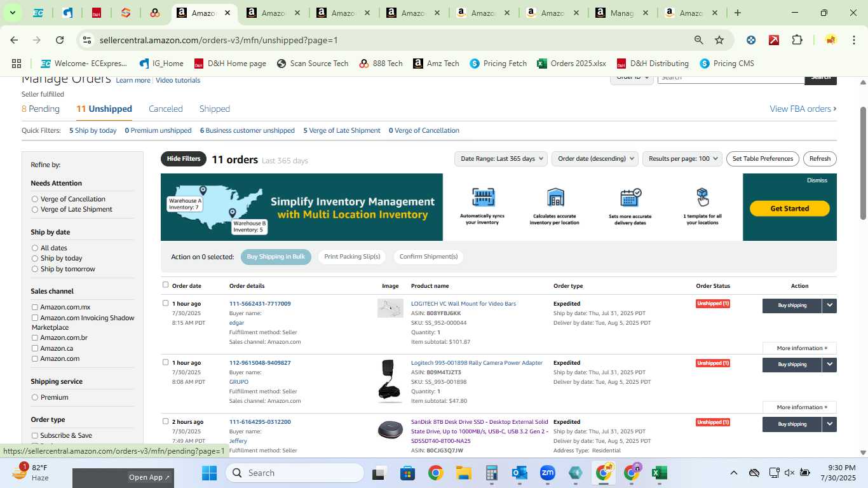Open Excel from the taskbar
Image resolution: width=868 pixels, height=488 pixels.
[x=659, y=473]
